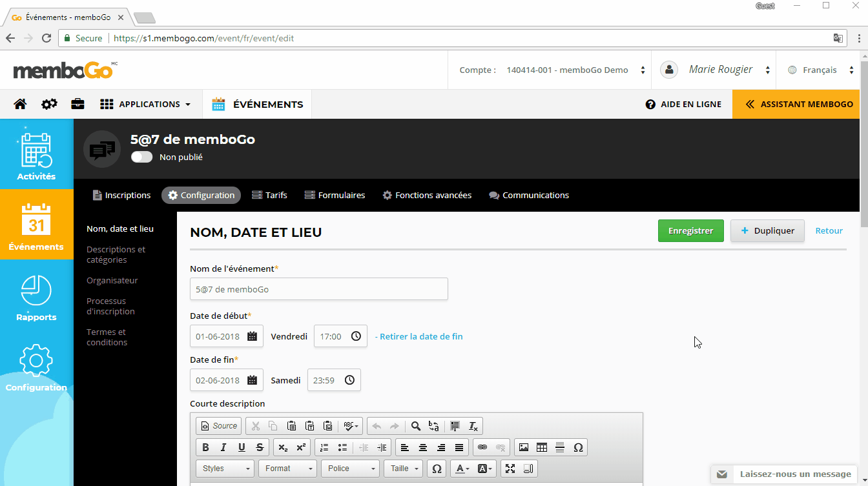Toggle italic formatting in the editor
The image size is (868, 486).
click(x=223, y=447)
